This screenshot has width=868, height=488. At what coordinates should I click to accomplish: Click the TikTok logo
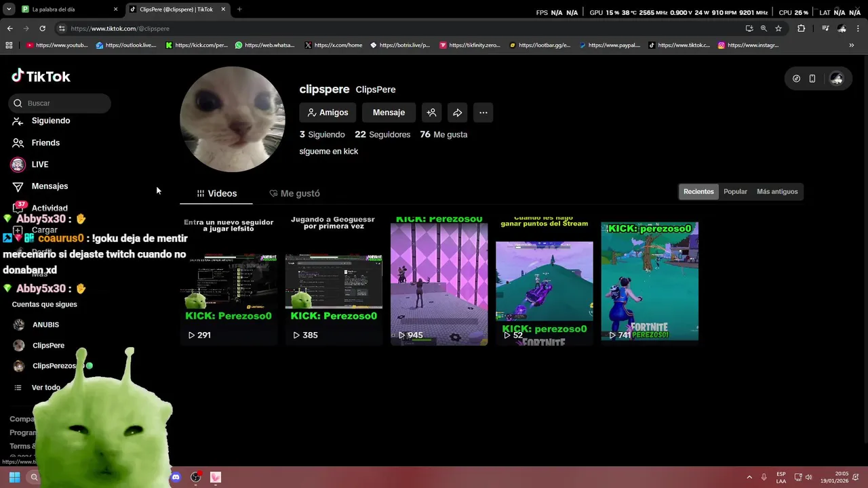pos(41,77)
